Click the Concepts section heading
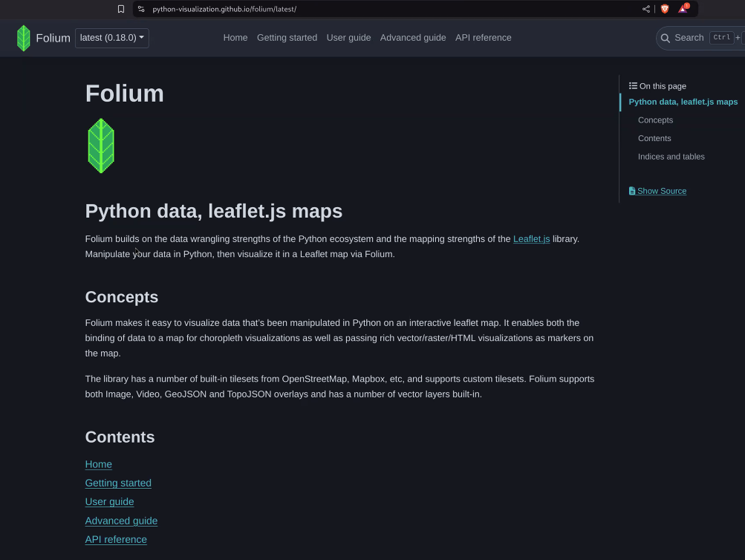 coord(122,297)
